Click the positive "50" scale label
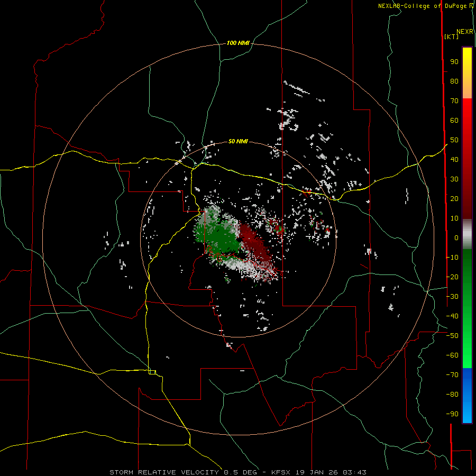This screenshot has width=476, height=476. click(x=454, y=140)
